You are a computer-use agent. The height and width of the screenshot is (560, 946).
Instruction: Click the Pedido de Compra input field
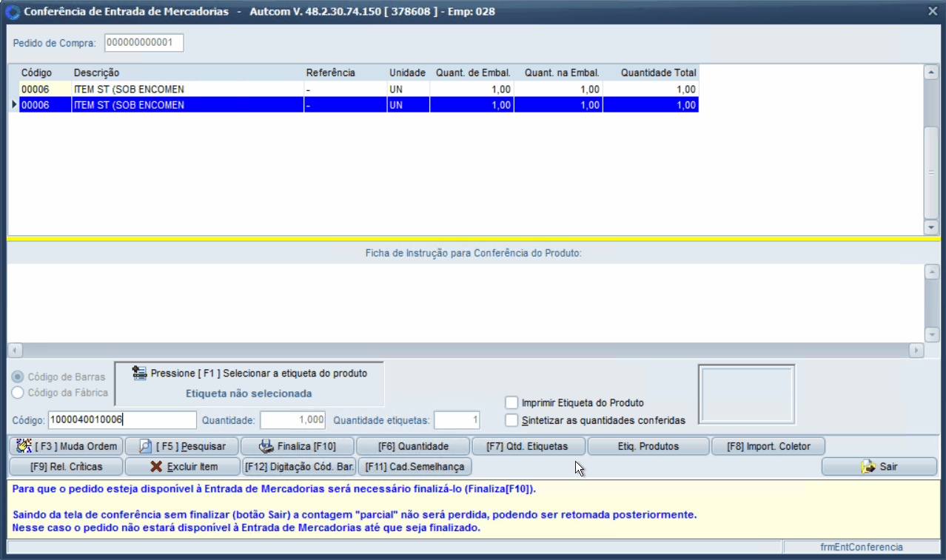(x=144, y=43)
